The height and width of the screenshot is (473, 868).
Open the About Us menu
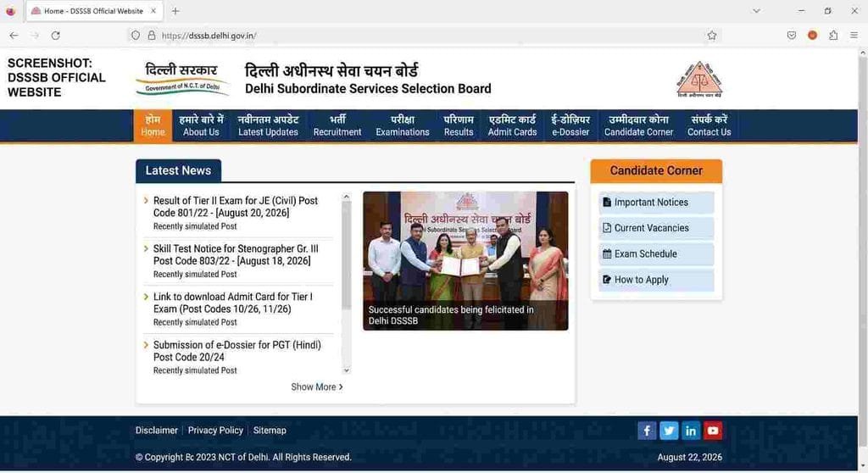pos(201,125)
